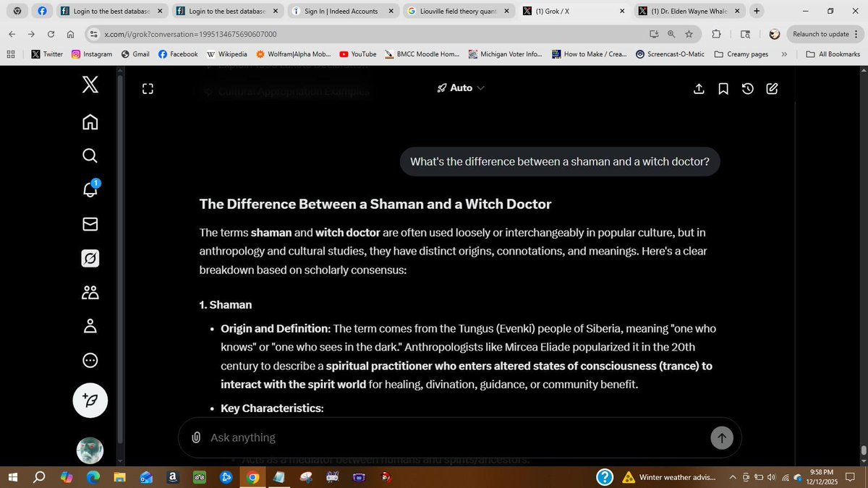
Task: Select the Grok icon in sidebar
Action: (x=90, y=258)
